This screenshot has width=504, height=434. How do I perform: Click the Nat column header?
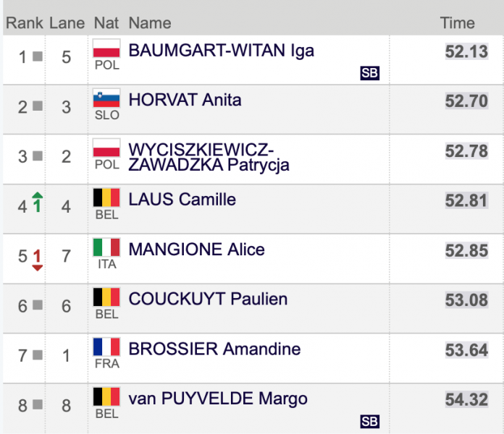pos(106,23)
